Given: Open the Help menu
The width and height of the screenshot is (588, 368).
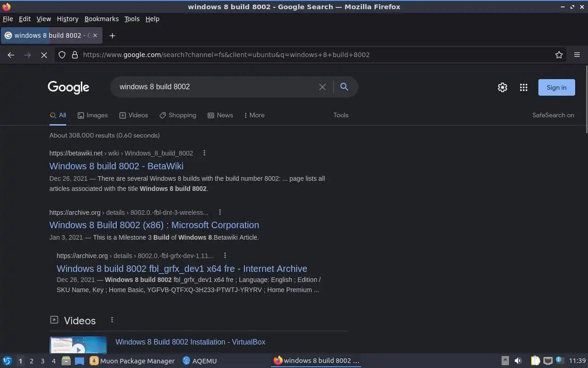Looking at the screenshot, I should click(152, 19).
